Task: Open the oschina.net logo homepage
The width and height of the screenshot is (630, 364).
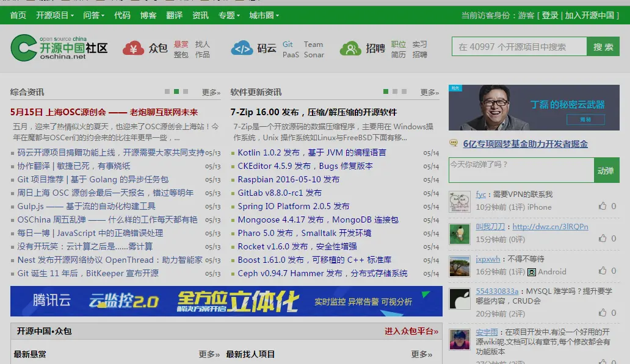Action: click(x=59, y=48)
